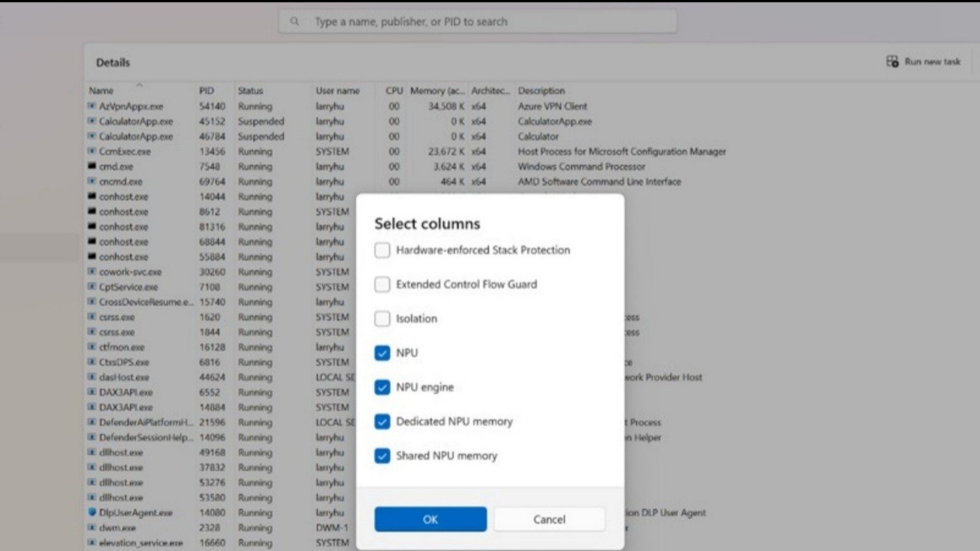This screenshot has height=551, width=980.
Task: Click the Details page heading
Action: [113, 62]
